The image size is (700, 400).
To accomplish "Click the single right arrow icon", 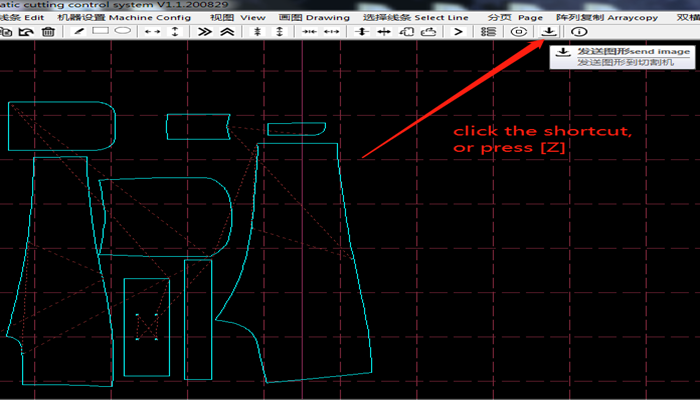I will coord(458,32).
